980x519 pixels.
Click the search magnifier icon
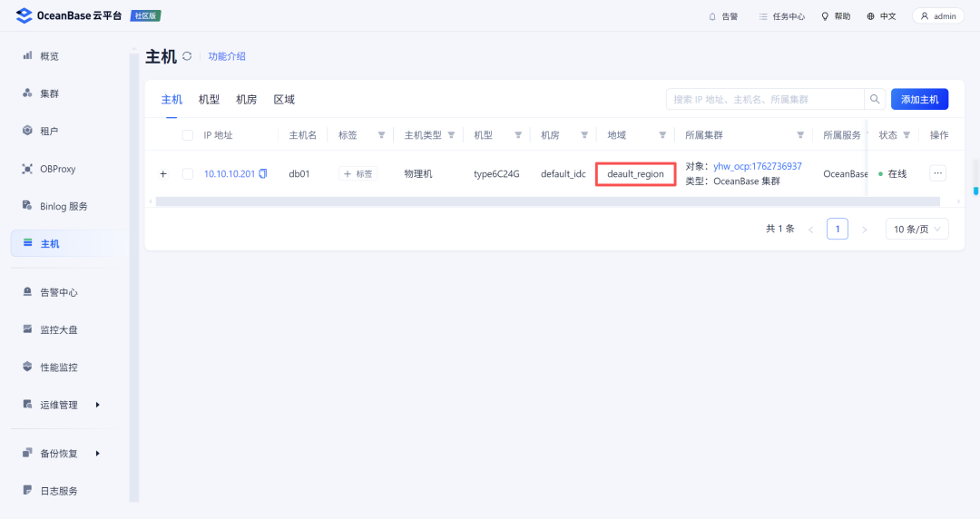875,99
